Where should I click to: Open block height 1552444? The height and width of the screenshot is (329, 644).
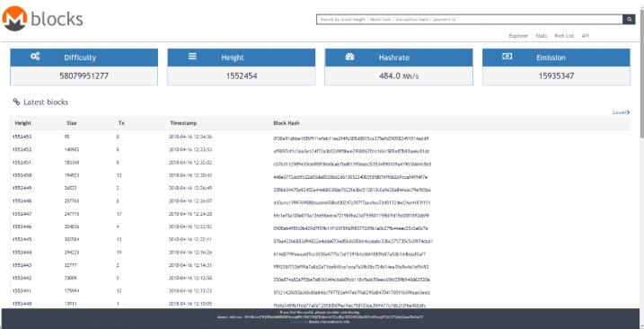point(22,252)
